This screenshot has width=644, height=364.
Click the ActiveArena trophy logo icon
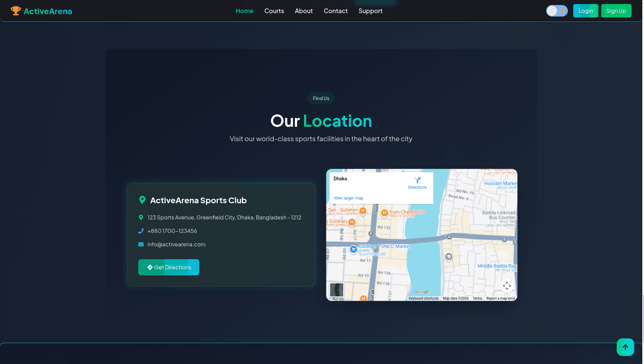coord(16,11)
